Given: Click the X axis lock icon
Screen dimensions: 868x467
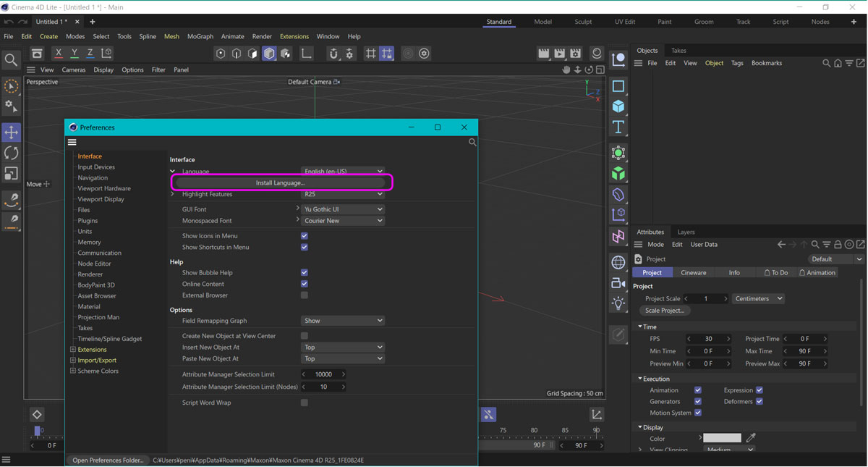Looking at the screenshot, I should (x=59, y=54).
